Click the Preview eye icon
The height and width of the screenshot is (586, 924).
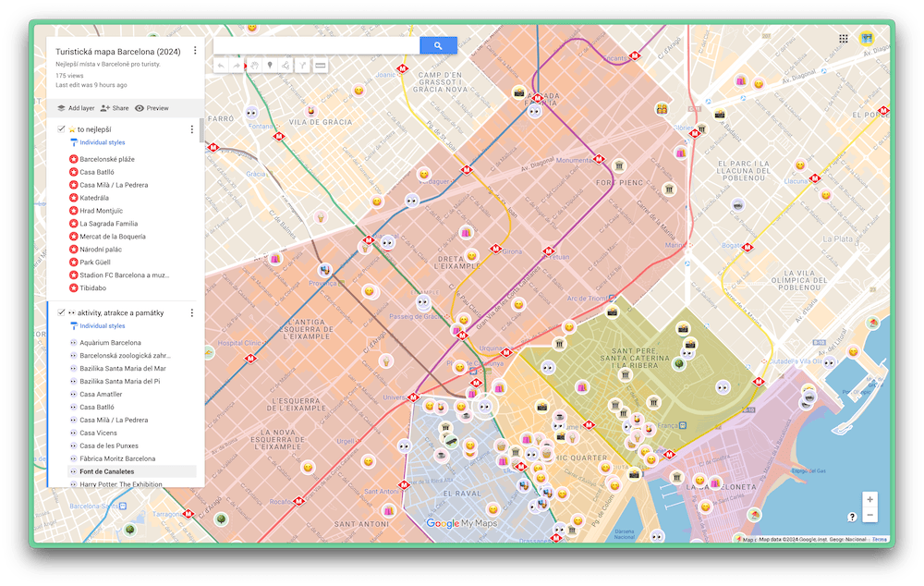click(140, 108)
